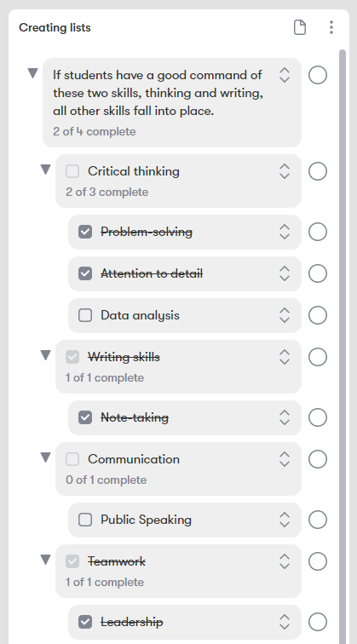357x644 pixels.
Task: Click the reorder arrows on Leadership
Action: coord(285,622)
